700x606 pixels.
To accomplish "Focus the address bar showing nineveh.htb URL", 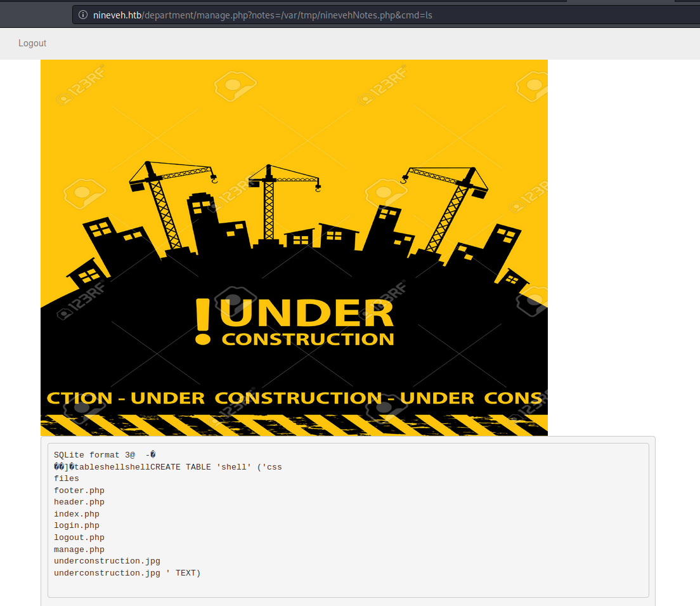I will pyautogui.click(x=386, y=15).
